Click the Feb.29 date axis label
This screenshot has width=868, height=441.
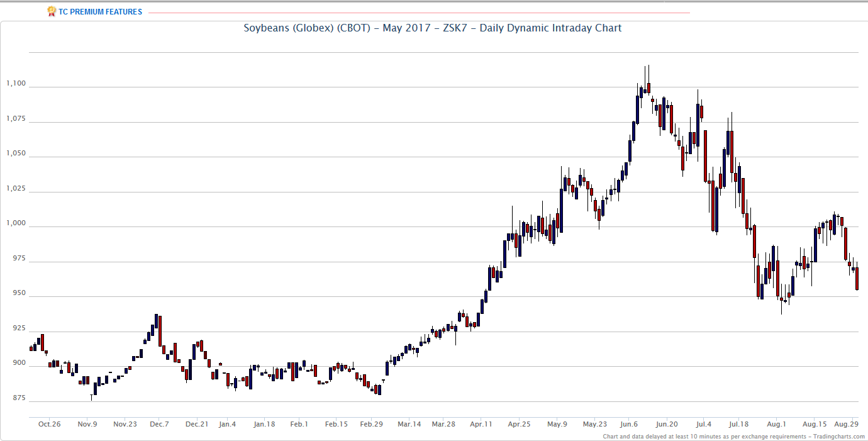(371, 424)
